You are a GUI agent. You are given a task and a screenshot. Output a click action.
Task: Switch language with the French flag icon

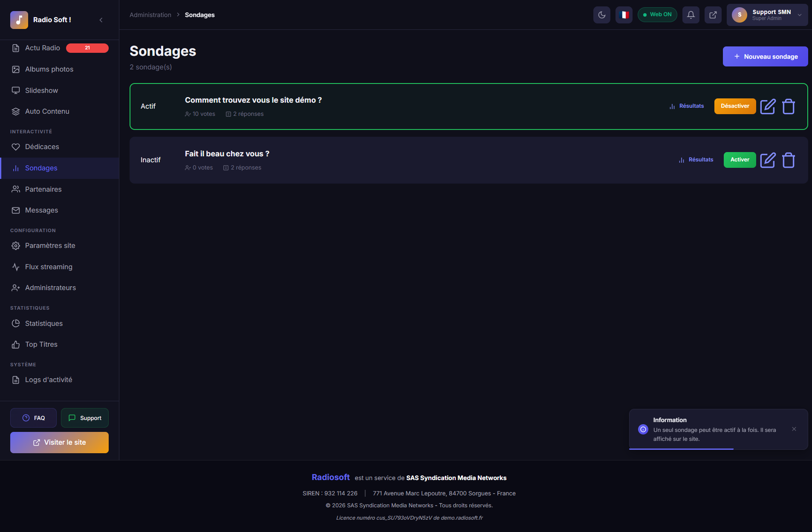(x=624, y=15)
